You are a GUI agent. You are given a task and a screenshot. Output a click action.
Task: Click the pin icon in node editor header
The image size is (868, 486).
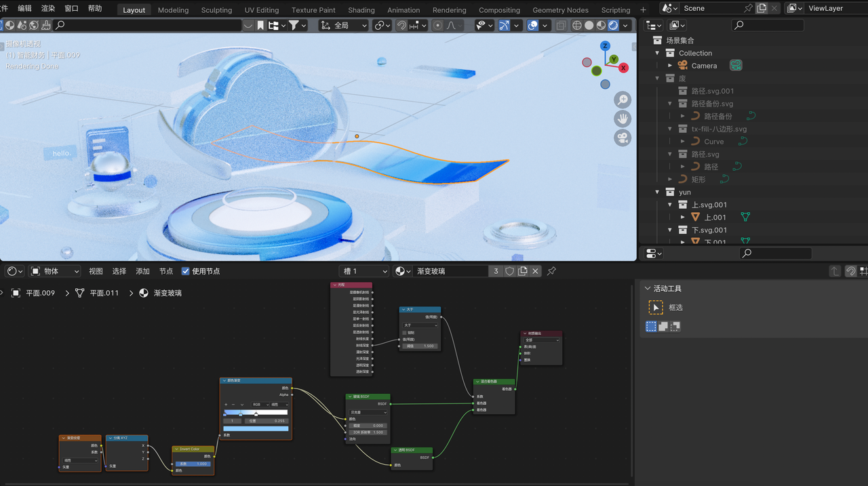pos(551,271)
